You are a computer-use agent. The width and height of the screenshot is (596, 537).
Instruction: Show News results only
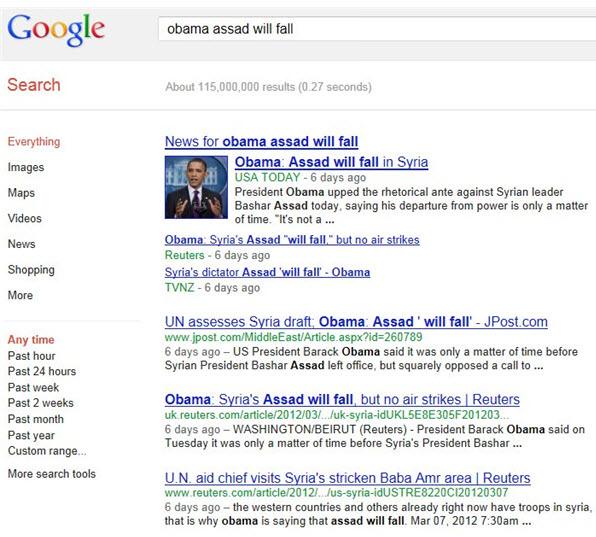[22, 244]
